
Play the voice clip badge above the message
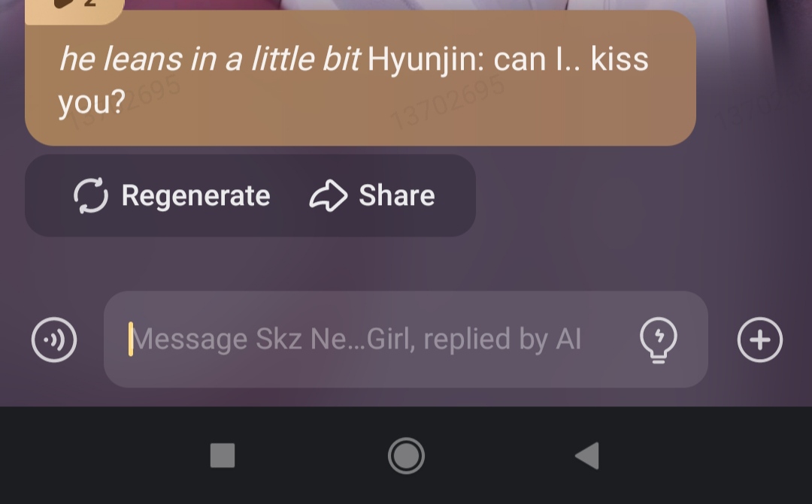[74, 6]
